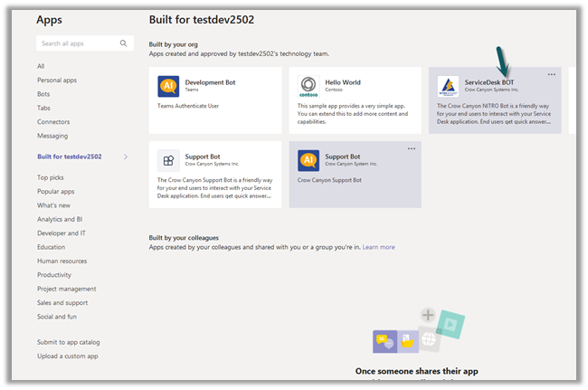Select the All category
588x390 pixels.
coord(41,66)
